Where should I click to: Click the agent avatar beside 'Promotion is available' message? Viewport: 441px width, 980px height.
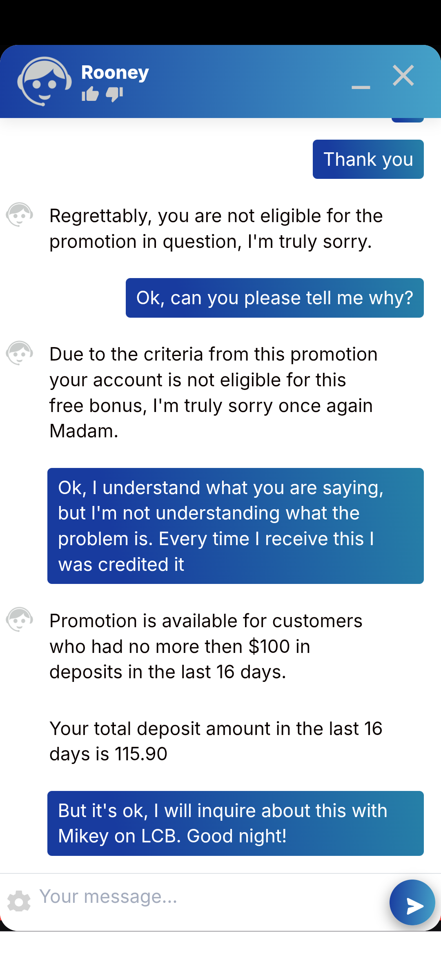click(19, 619)
